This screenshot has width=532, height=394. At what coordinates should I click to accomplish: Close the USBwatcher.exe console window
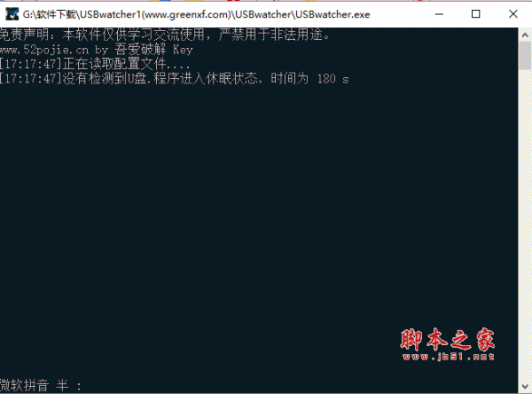point(513,14)
